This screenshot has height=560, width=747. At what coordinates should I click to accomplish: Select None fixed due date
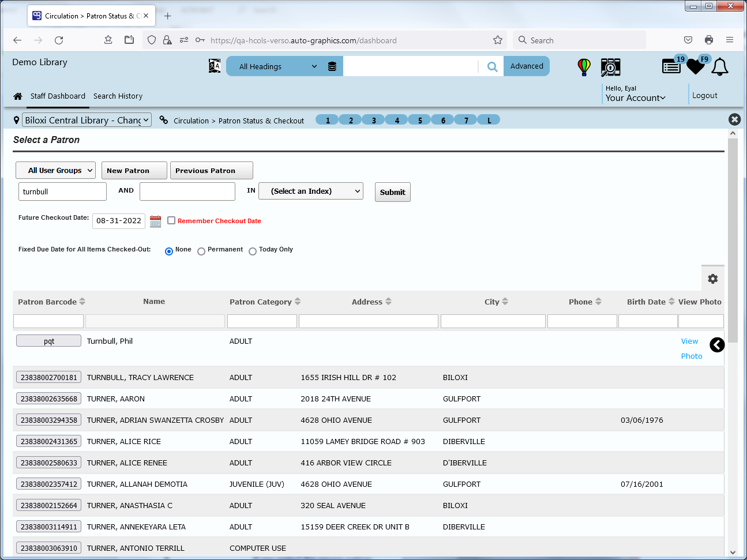tap(169, 251)
